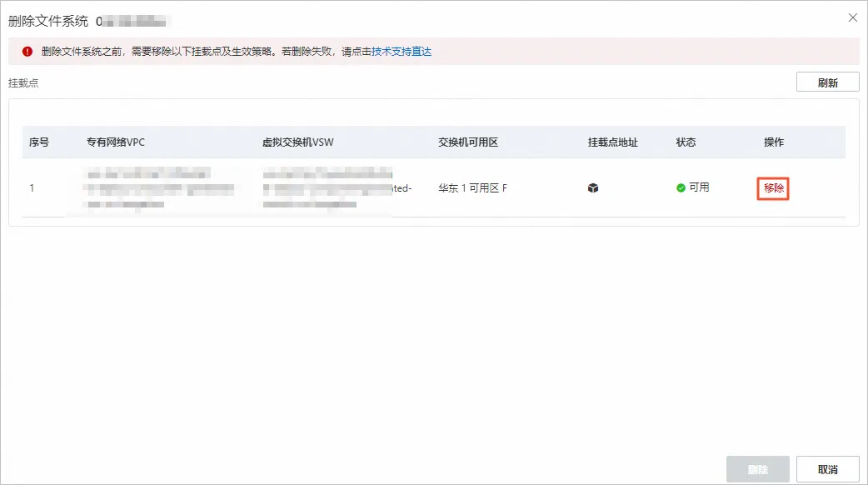Image resolution: width=868 pixels, height=485 pixels.
Task: Click the greyed 删除 delete button
Action: point(758,469)
